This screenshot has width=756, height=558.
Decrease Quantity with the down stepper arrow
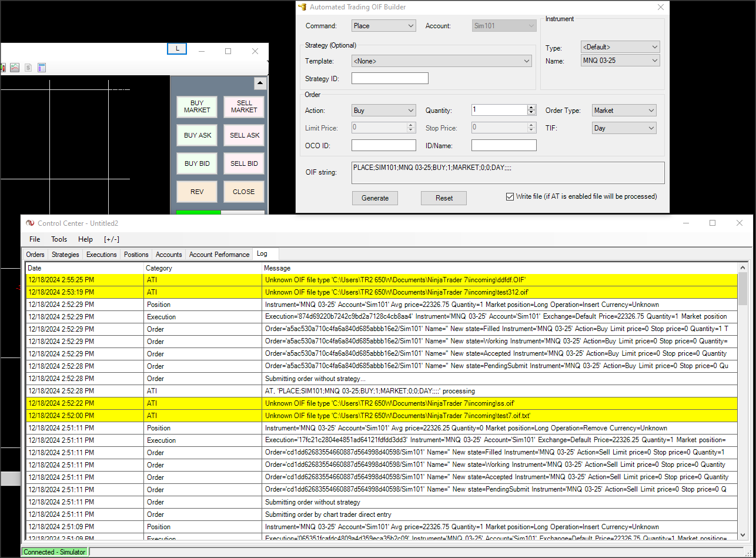coord(532,112)
